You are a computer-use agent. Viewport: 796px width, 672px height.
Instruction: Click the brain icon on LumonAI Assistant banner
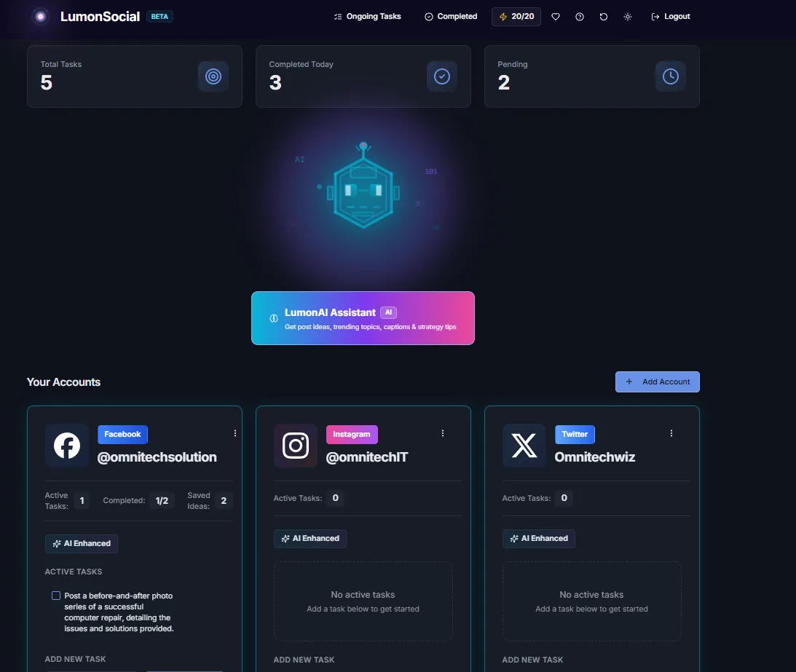pos(274,318)
